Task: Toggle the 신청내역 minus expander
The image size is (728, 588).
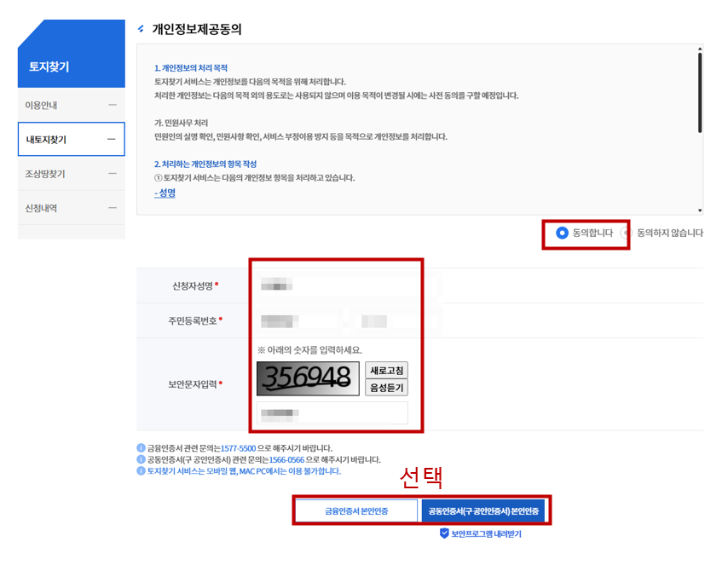Action: pos(112,208)
